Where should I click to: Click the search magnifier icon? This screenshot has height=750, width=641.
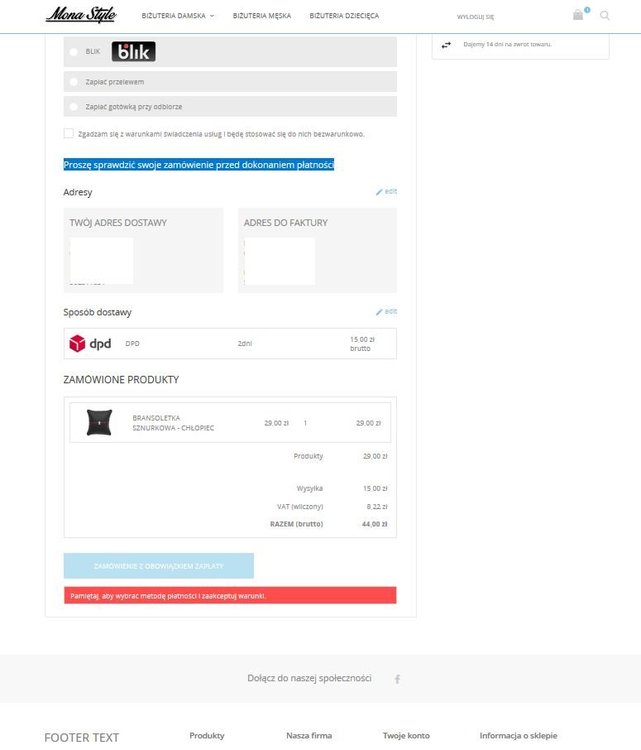point(605,15)
